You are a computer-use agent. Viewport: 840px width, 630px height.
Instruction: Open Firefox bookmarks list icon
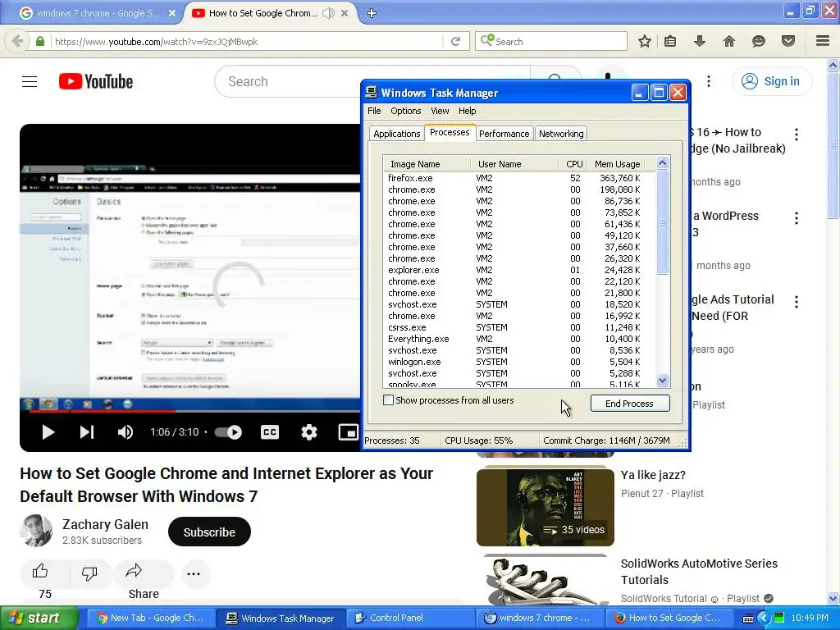pos(670,41)
